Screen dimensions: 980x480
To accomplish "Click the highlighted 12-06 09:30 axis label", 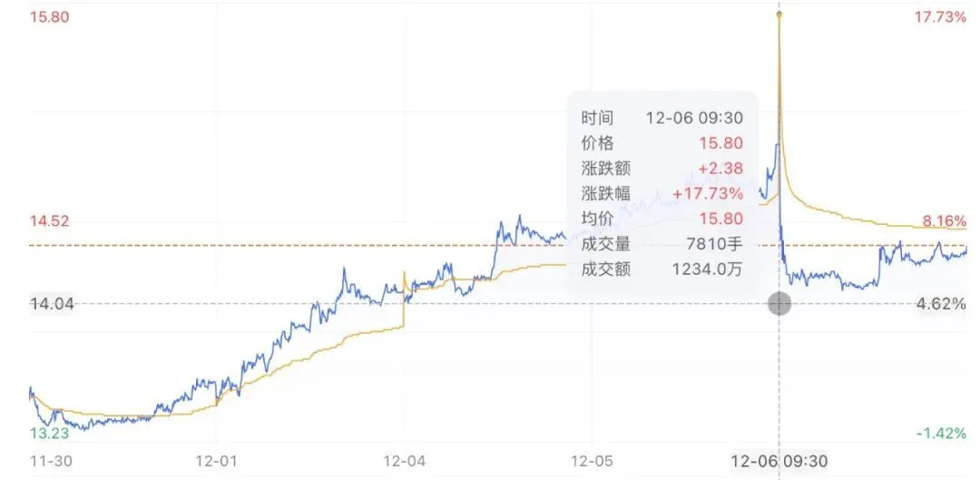I will 780,461.
